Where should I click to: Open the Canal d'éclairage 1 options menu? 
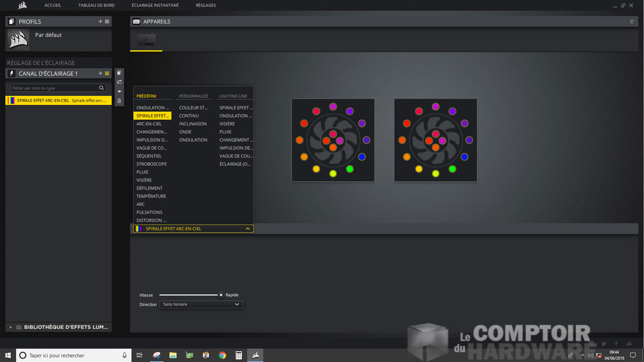107,73
